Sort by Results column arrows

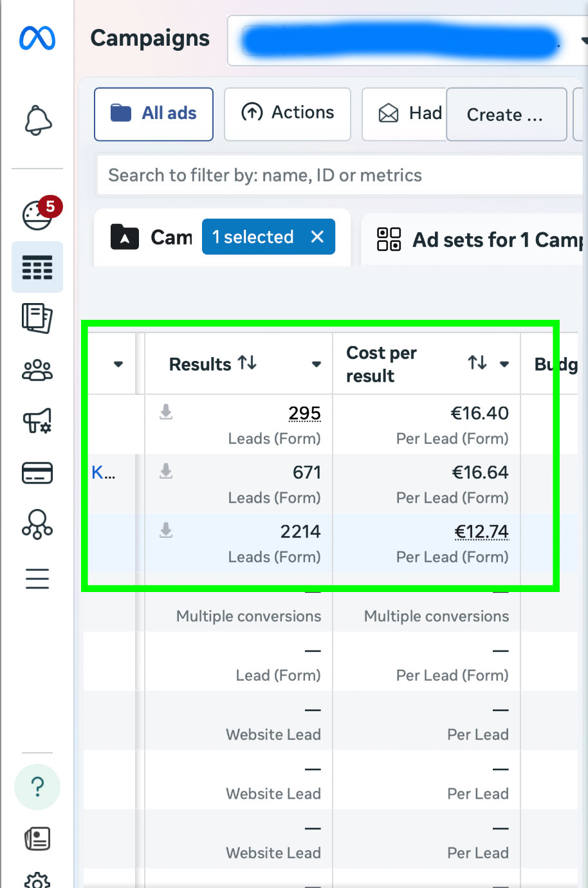pos(247,363)
